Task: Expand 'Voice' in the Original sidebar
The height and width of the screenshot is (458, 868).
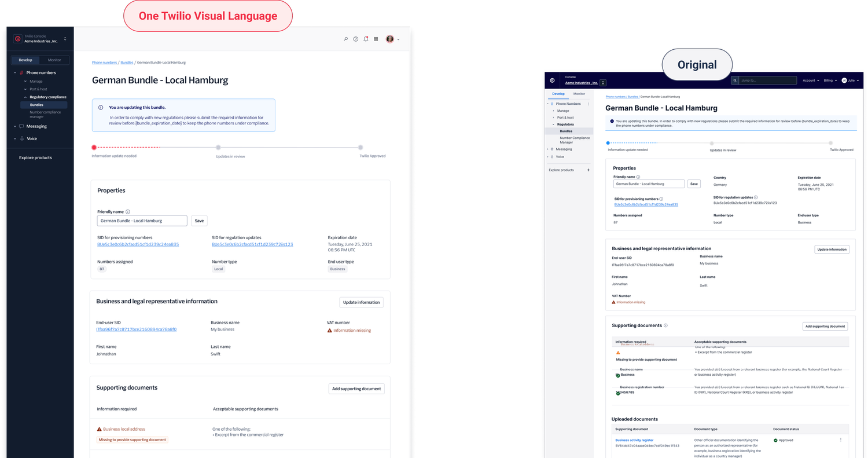Action: point(547,157)
